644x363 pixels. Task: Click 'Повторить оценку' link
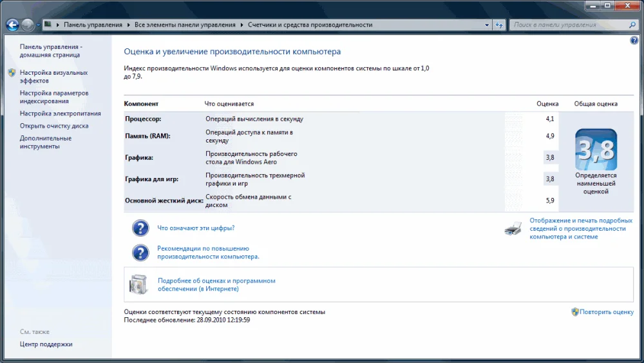pos(607,312)
